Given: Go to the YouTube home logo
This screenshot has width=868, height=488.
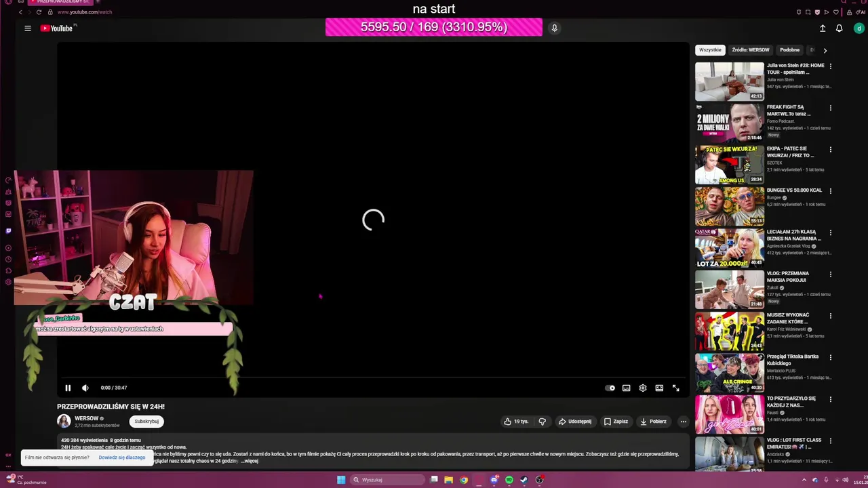Looking at the screenshot, I should click(x=56, y=28).
